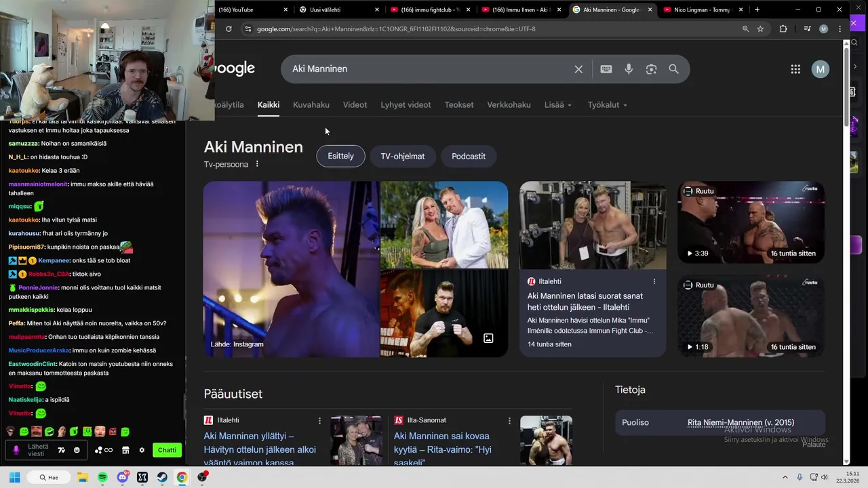Open Chrome extensions puzzle icon
The height and width of the screenshot is (488, 868).
[x=783, y=29]
